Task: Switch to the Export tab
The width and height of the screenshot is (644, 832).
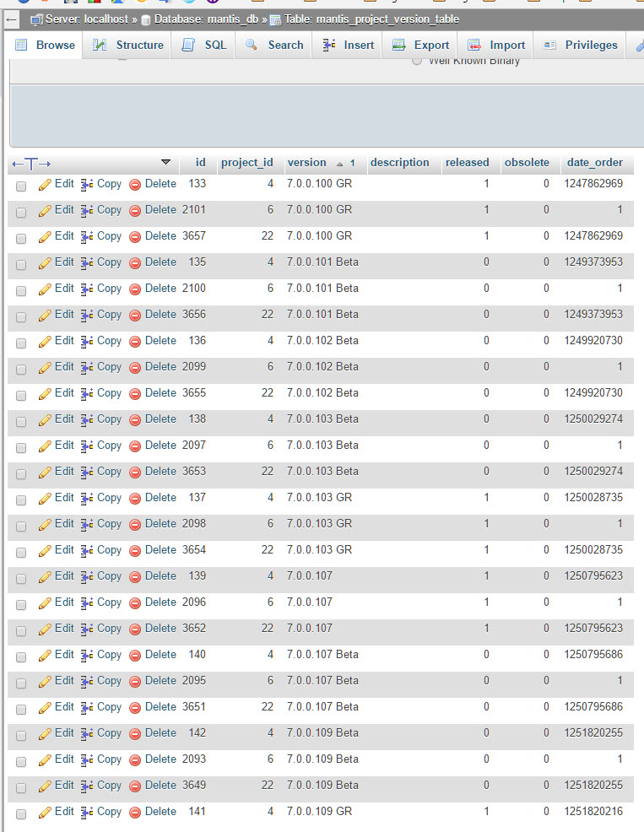Action: (421, 45)
